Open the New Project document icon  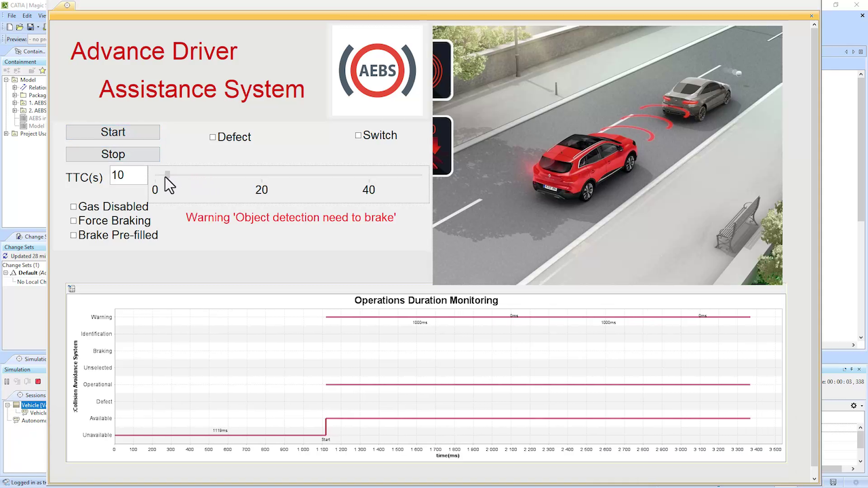pyautogui.click(x=9, y=26)
